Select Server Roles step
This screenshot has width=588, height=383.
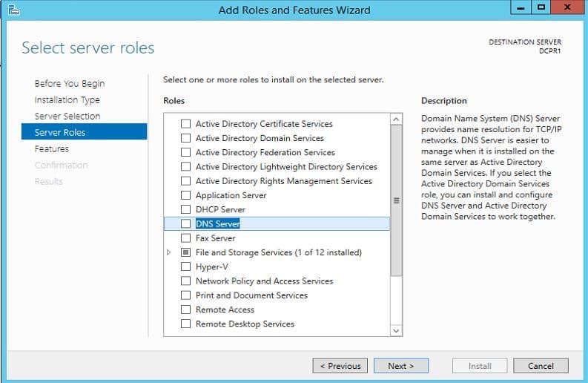pos(84,132)
